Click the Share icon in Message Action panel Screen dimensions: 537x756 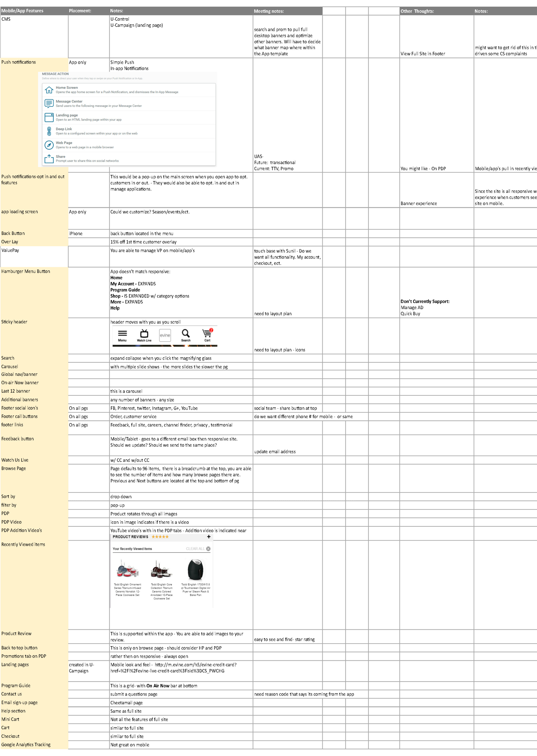click(49, 158)
